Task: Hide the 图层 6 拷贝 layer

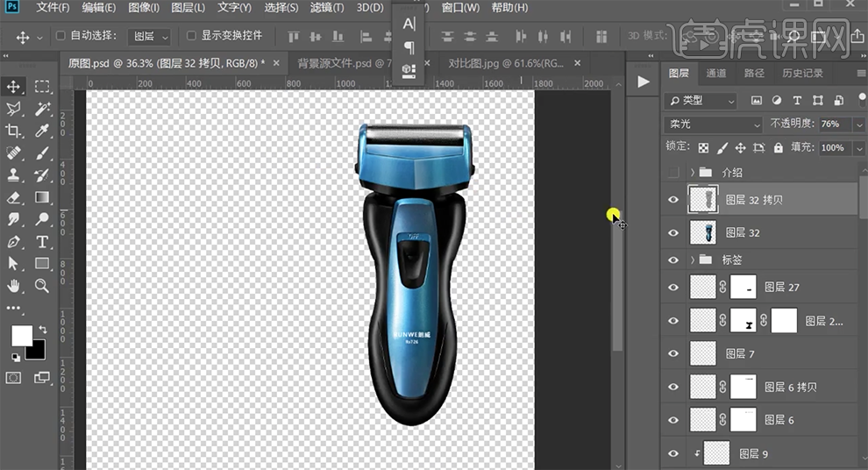Action: [x=673, y=387]
